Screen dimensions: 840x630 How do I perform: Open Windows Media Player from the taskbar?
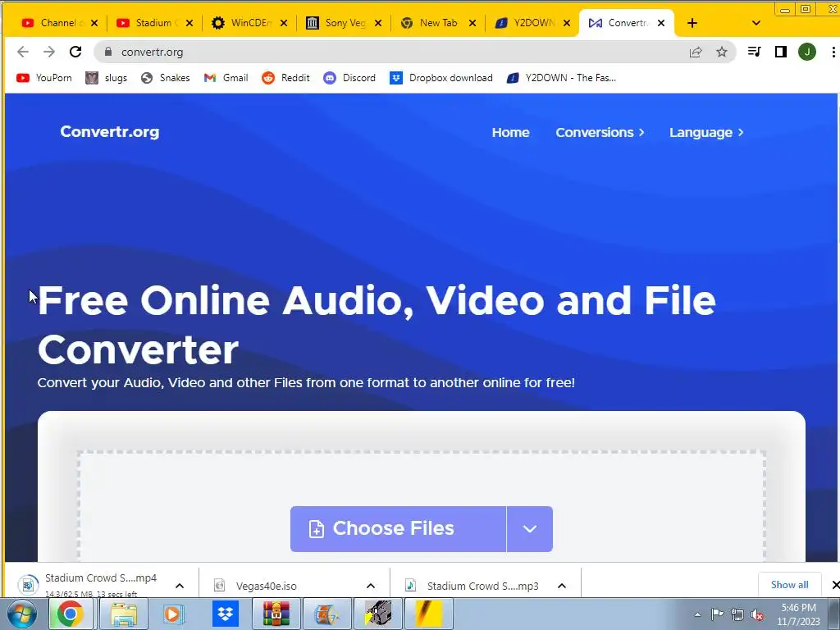(x=173, y=614)
